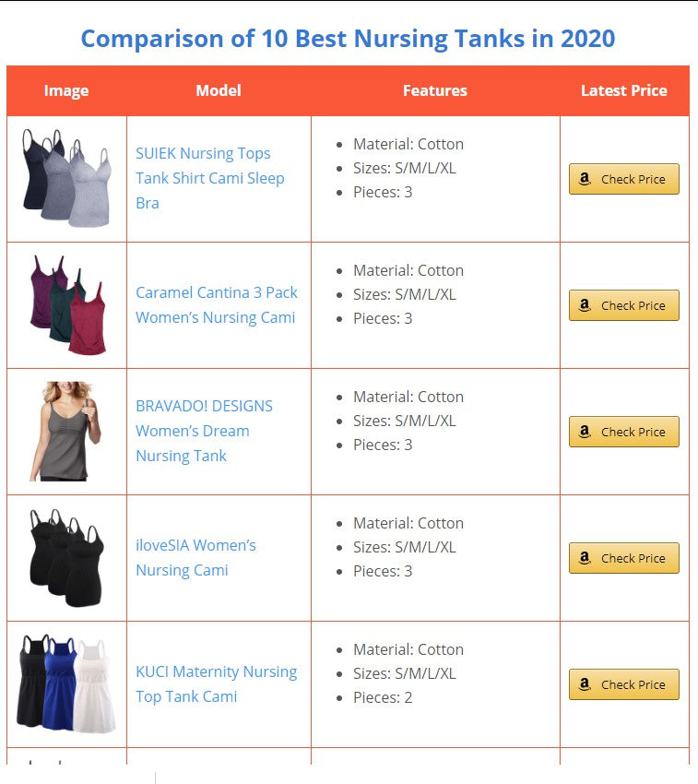Check Price for SUIEK nursing tops
698x784 pixels.
[x=624, y=179]
